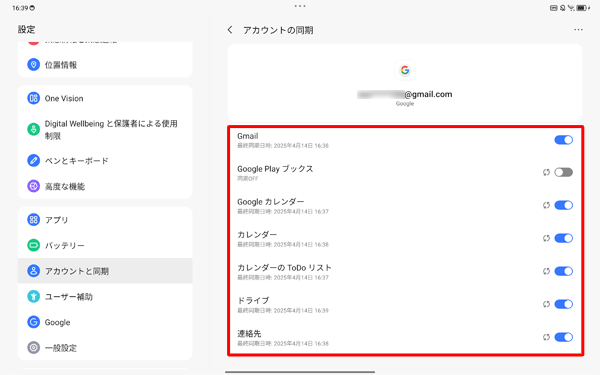
Task: Tap the Digital Wellbeing icon
Action: click(x=34, y=129)
